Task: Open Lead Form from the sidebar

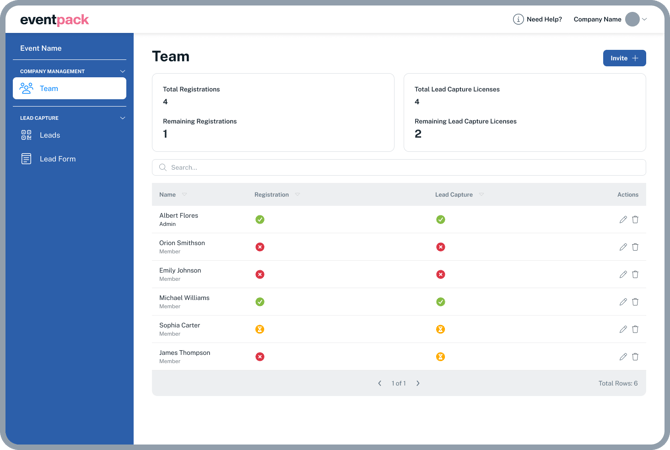Action: (x=58, y=159)
